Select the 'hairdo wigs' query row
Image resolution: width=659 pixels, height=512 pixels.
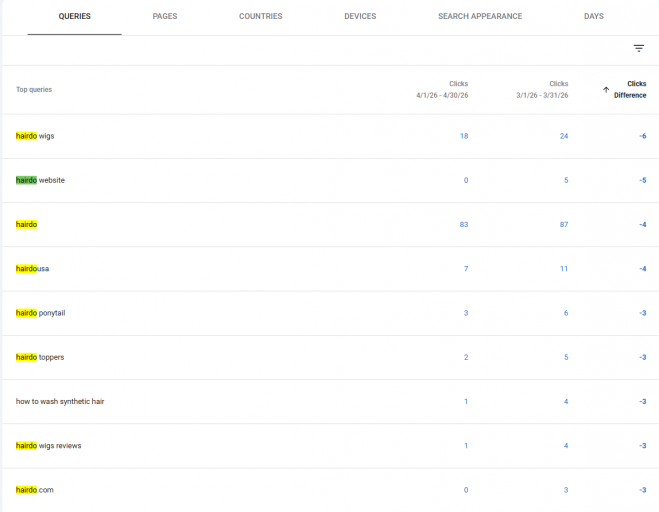(x=330, y=136)
